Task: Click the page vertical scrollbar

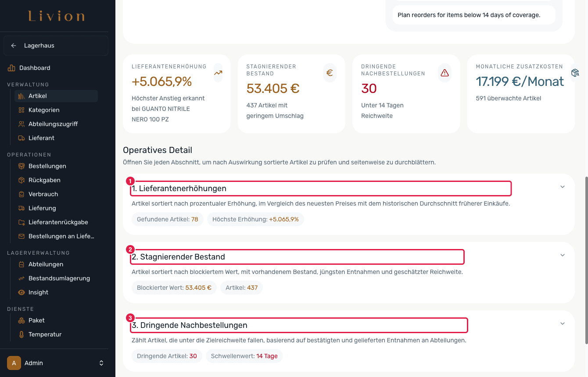Action: [x=586, y=261]
